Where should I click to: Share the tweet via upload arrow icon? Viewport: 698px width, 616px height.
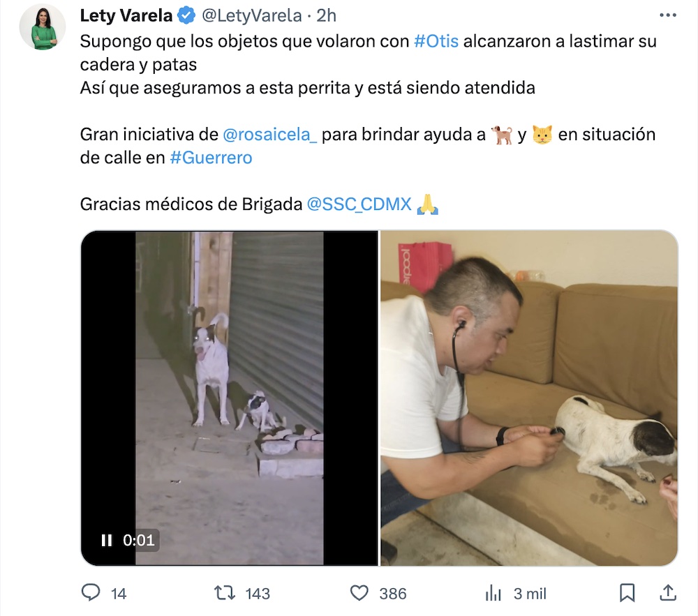tap(668, 592)
